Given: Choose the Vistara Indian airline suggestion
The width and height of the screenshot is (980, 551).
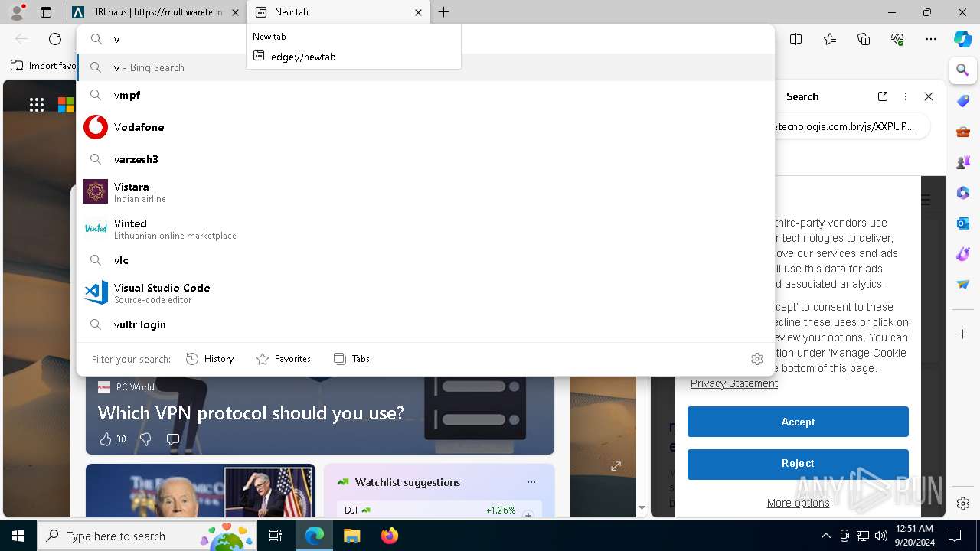Looking at the screenshot, I should pos(426,191).
